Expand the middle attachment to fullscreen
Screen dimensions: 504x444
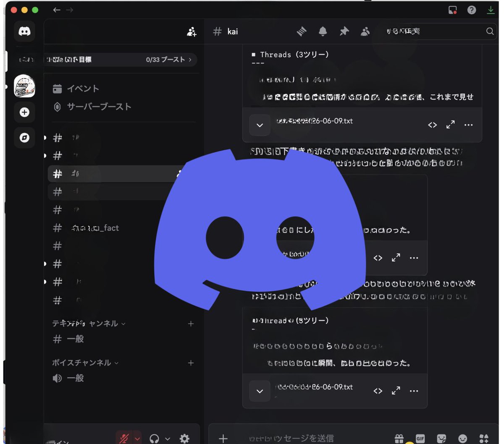[x=396, y=258]
